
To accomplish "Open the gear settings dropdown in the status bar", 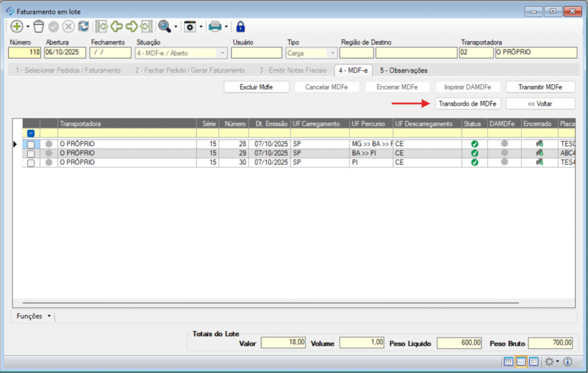I will [x=551, y=362].
